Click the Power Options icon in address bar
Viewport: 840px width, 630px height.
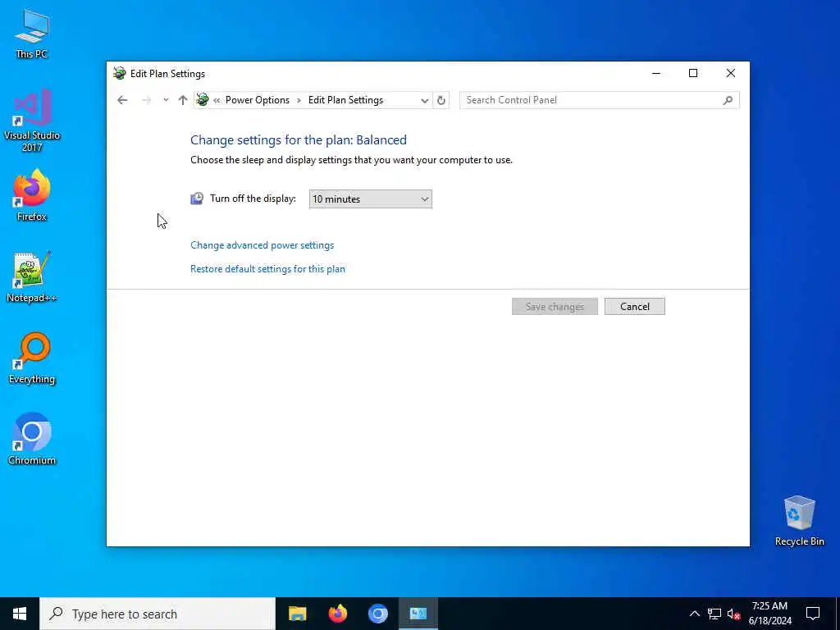point(203,99)
